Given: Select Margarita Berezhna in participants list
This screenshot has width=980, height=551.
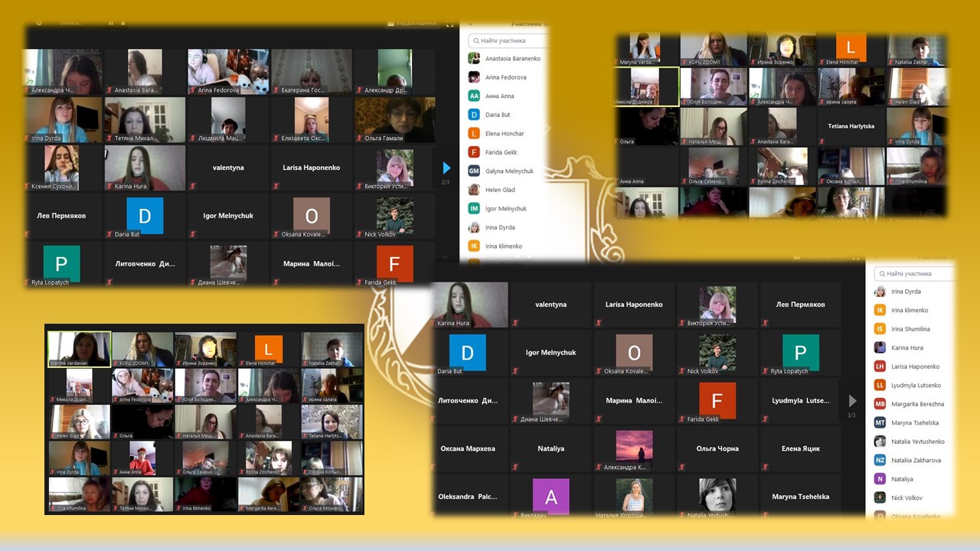Looking at the screenshot, I should [x=917, y=404].
